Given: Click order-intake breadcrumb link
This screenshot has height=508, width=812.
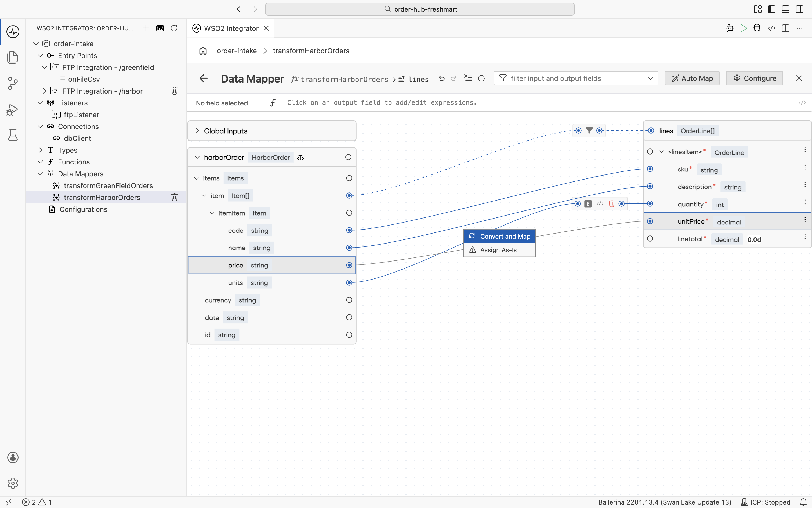Looking at the screenshot, I should click(x=237, y=51).
